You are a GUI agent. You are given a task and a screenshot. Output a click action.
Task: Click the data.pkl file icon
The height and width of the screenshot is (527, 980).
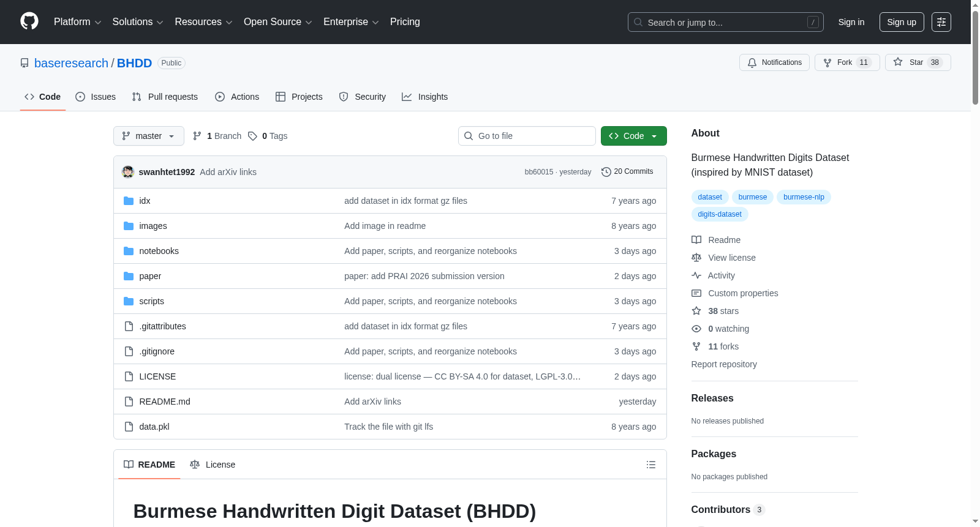(129, 427)
